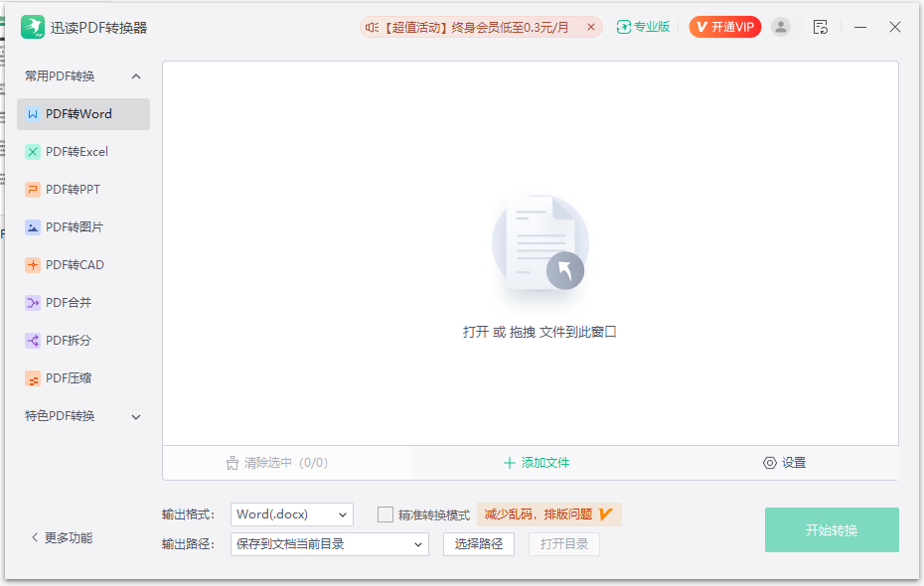Click the PDF拆分 split icon

click(x=33, y=341)
